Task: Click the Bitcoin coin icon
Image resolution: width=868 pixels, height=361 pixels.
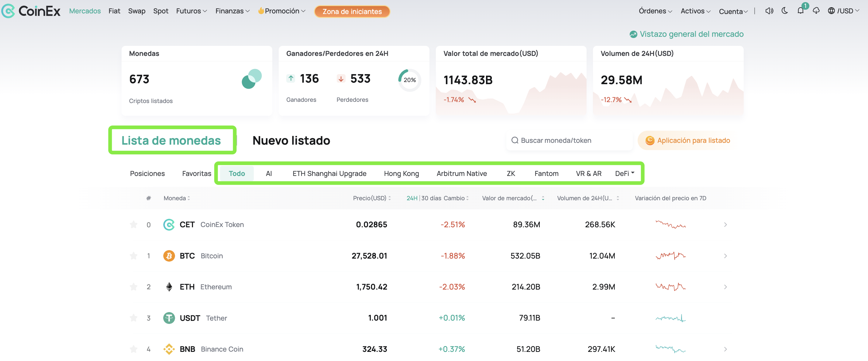Action: [169, 256]
